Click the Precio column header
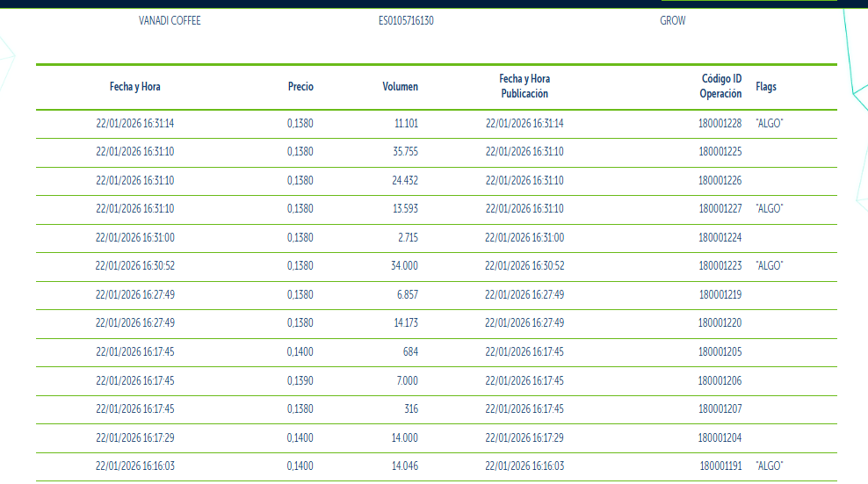868x484 pixels. 300,86
